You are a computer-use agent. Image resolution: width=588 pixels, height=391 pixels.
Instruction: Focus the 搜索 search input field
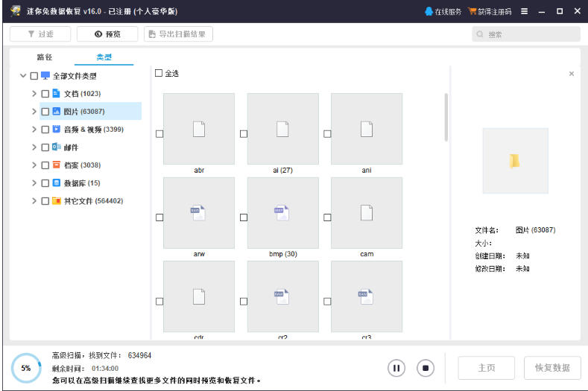tap(526, 34)
